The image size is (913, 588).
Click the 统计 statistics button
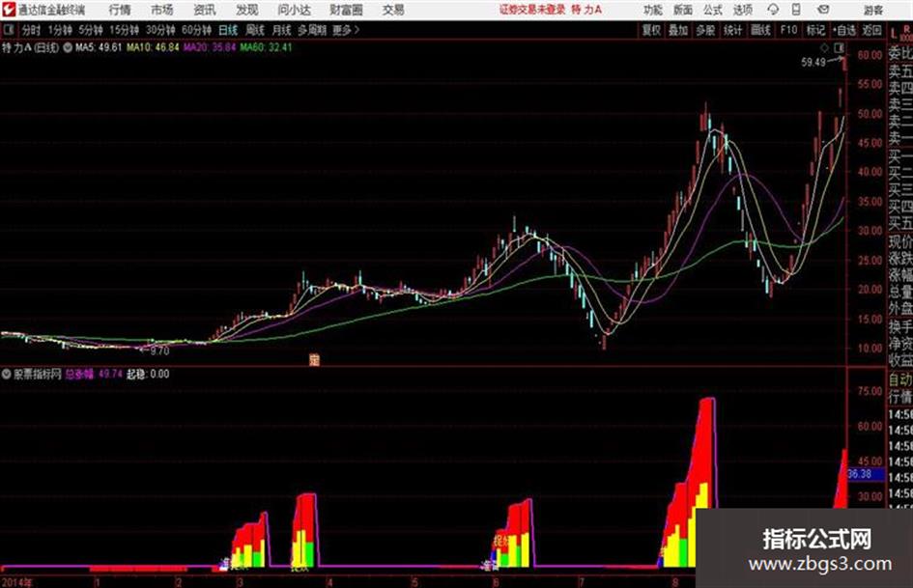coord(732,30)
